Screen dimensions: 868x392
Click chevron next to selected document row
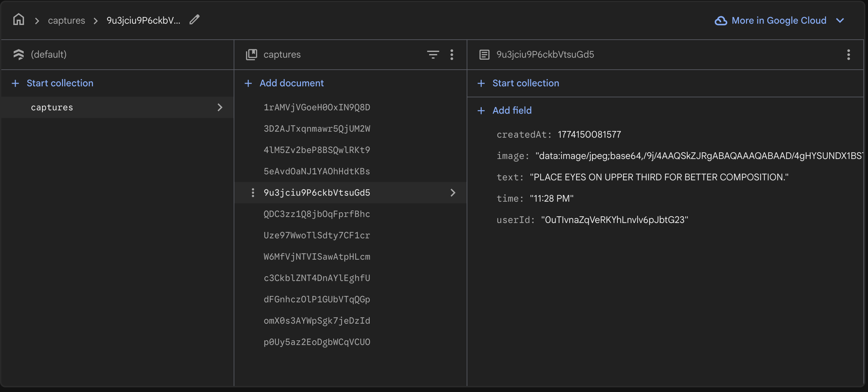[453, 192]
